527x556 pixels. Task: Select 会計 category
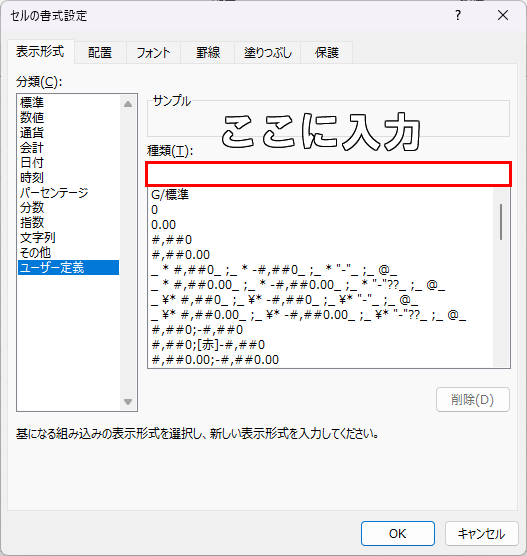pyautogui.click(x=68, y=148)
